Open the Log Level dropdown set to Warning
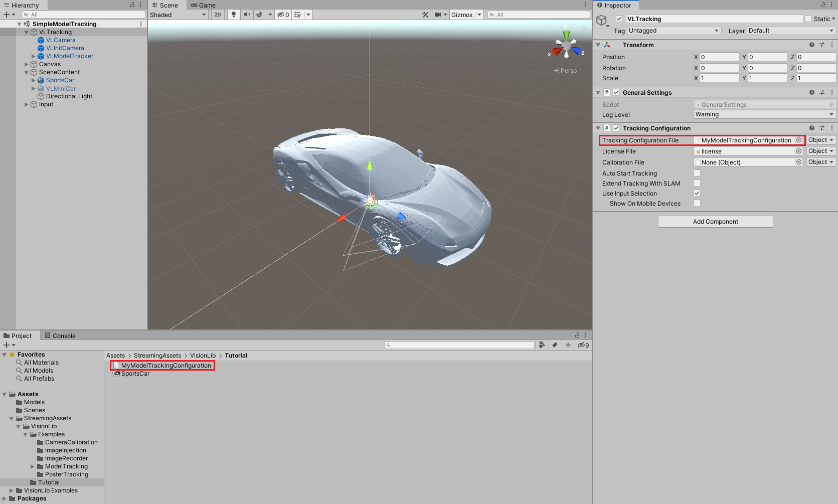Image resolution: width=838 pixels, height=504 pixels. coord(764,114)
